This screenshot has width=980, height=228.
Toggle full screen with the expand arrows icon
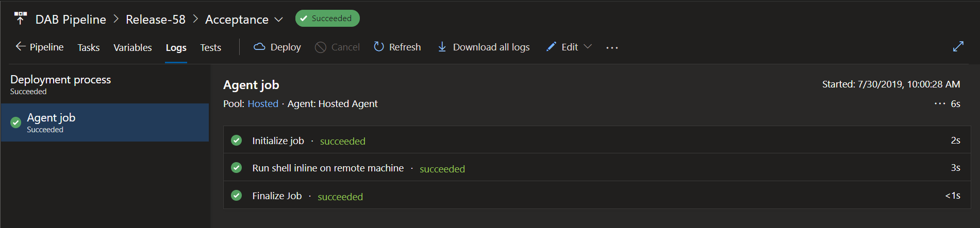point(958,47)
